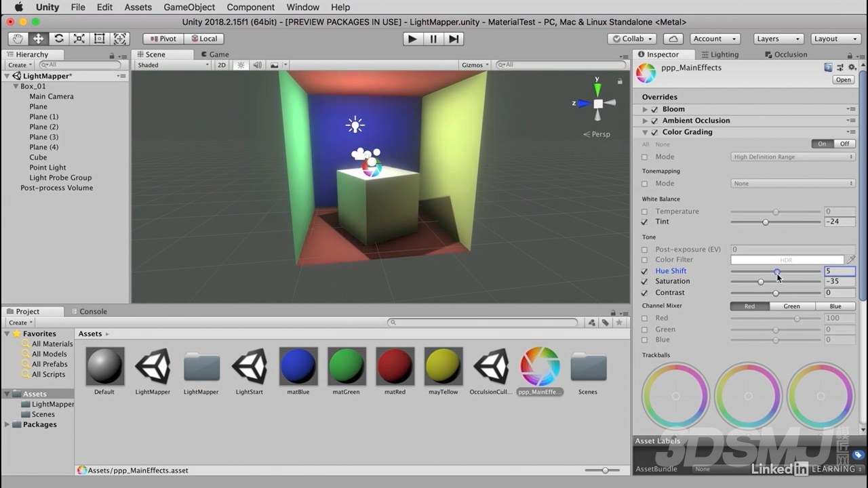
Task: Toggle 2D scene view mode
Action: coord(222,65)
